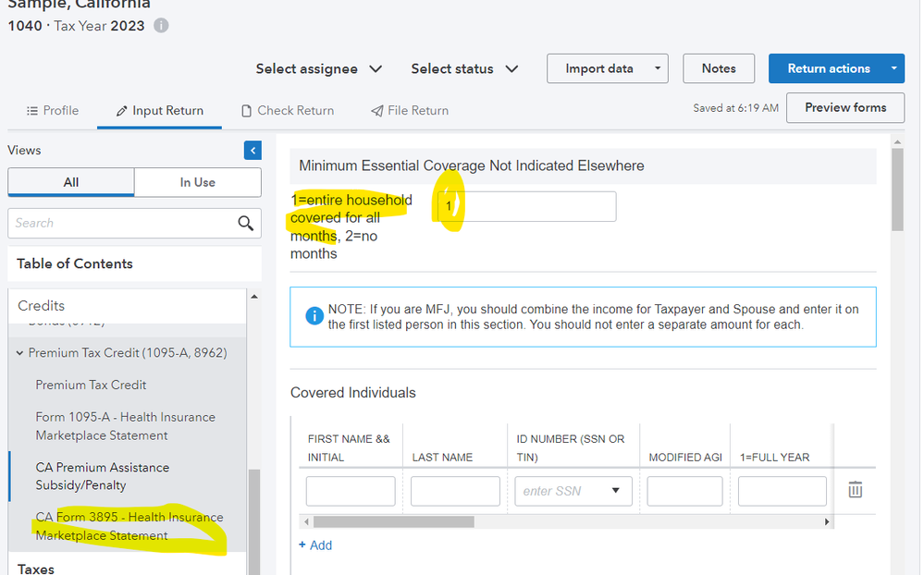This screenshot has height=575, width=924.
Task: Open the Select status dropdown
Action: pyautogui.click(x=464, y=68)
